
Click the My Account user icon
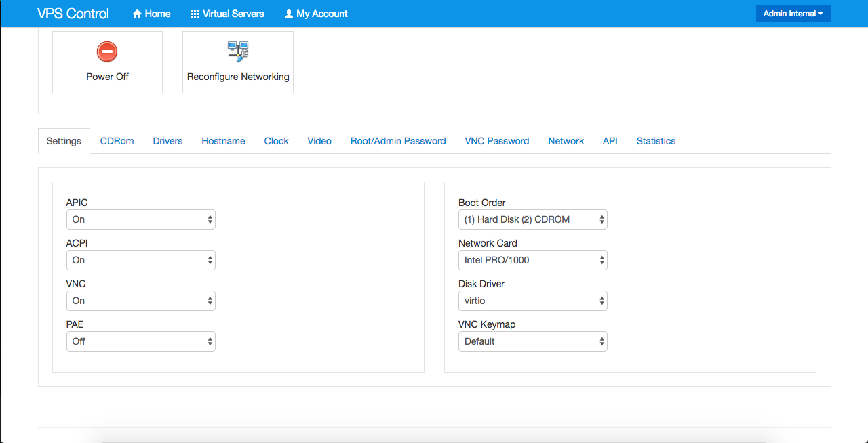coord(289,14)
